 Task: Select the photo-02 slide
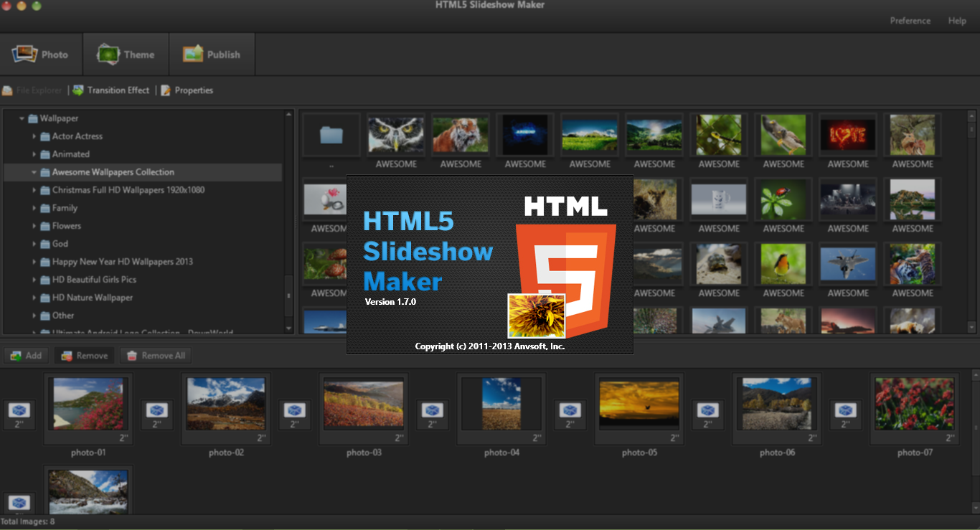[x=226, y=409]
